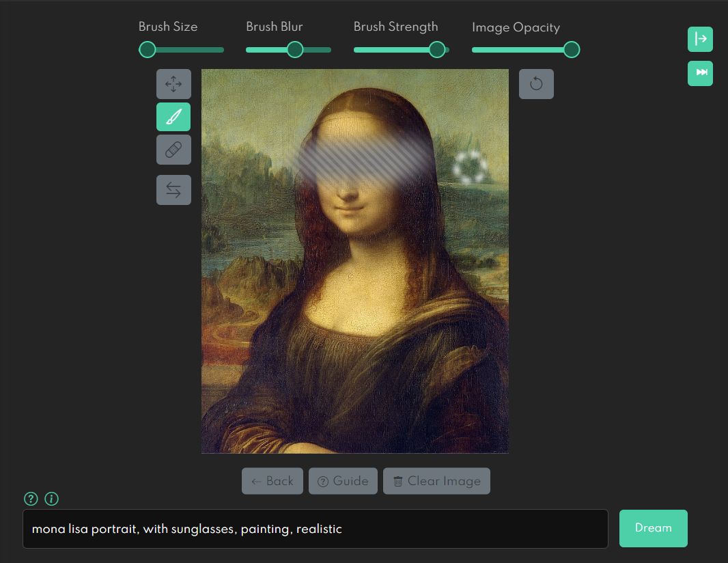Open the question mark help icon
The height and width of the screenshot is (563, 728).
pyautogui.click(x=31, y=499)
